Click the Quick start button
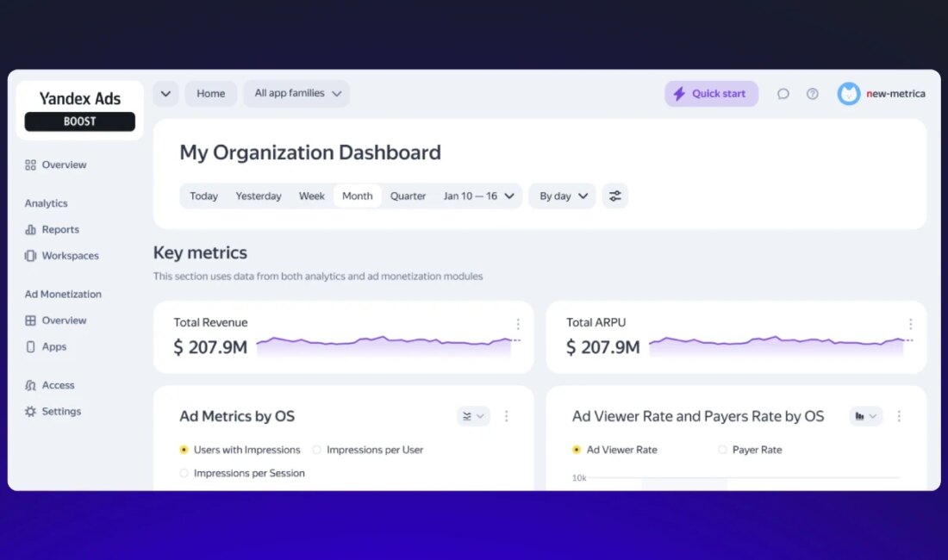This screenshot has width=948, height=560. 711,94
